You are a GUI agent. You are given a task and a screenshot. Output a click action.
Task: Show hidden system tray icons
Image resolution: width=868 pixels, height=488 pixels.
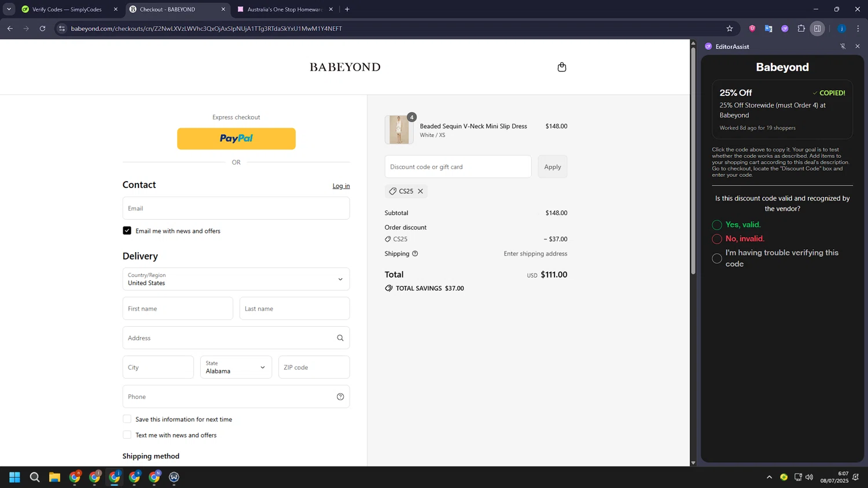point(769,477)
